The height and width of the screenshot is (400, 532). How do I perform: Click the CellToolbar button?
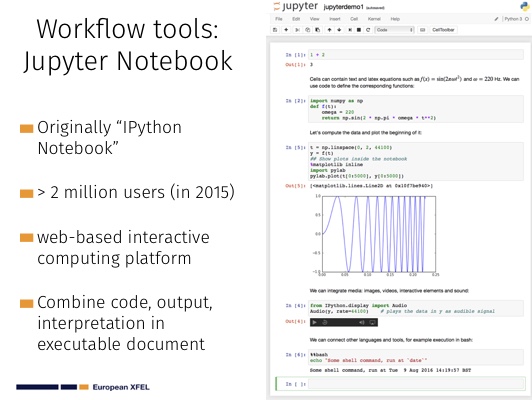pos(443,30)
